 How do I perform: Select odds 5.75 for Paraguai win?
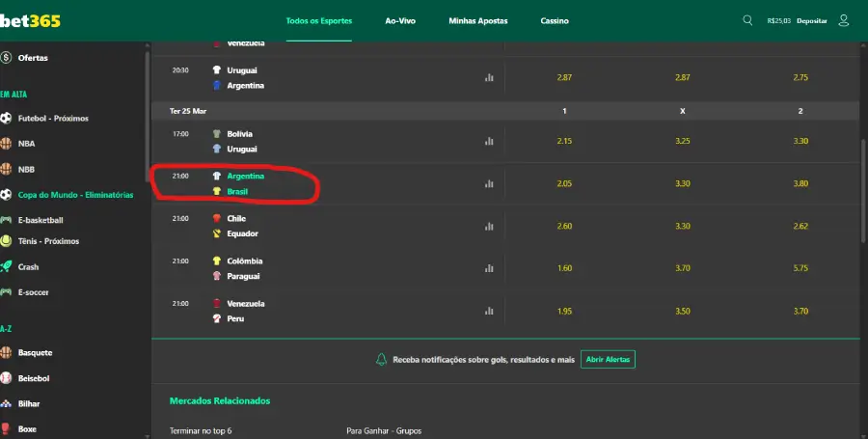(800, 268)
